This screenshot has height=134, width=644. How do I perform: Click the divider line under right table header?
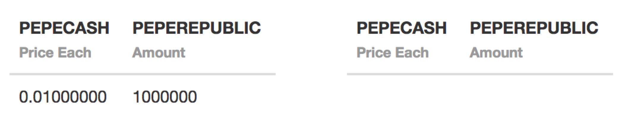pos(480,74)
